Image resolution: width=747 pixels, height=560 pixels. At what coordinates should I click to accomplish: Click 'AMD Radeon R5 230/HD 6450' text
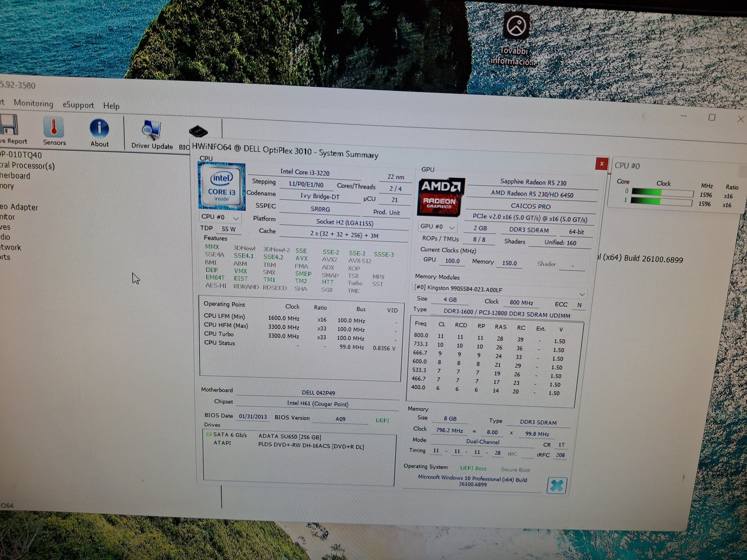point(532,194)
